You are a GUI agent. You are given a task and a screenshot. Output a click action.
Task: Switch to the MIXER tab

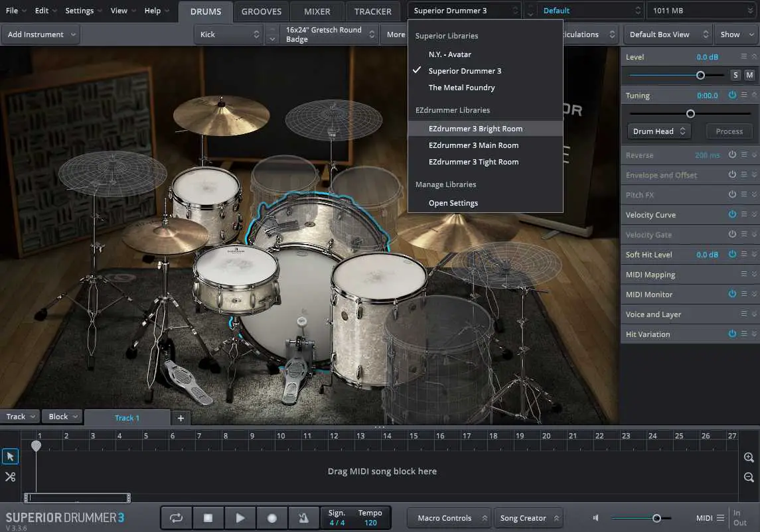click(317, 11)
